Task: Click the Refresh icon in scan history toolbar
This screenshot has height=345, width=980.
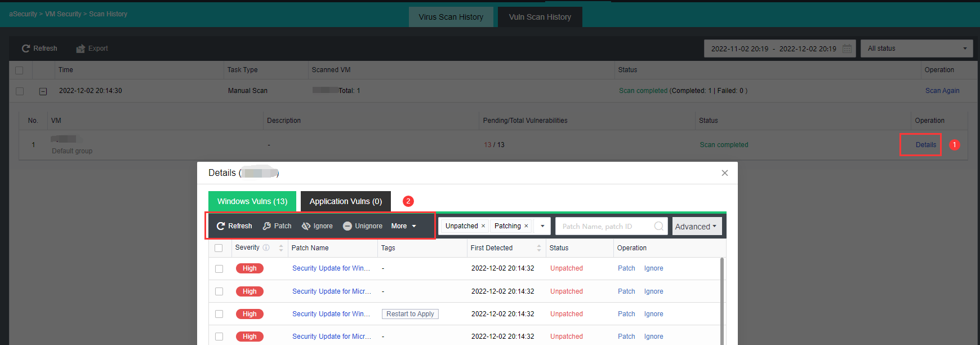Action: pos(25,48)
